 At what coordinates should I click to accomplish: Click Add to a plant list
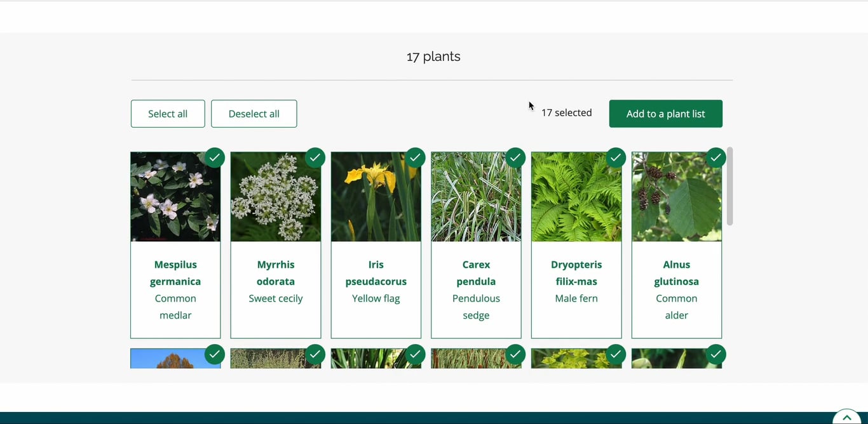(665, 114)
